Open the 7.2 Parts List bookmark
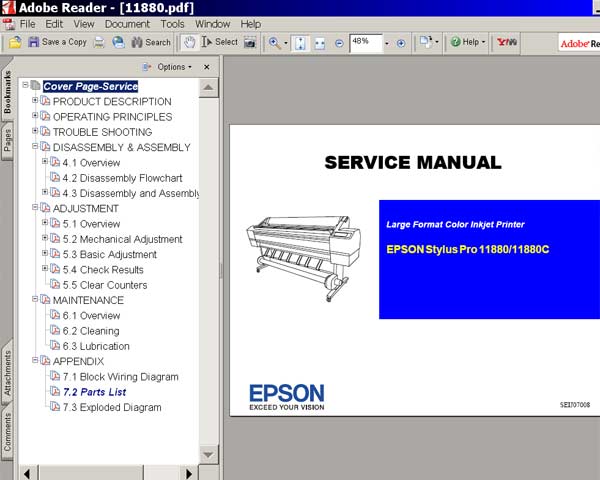 (95, 393)
